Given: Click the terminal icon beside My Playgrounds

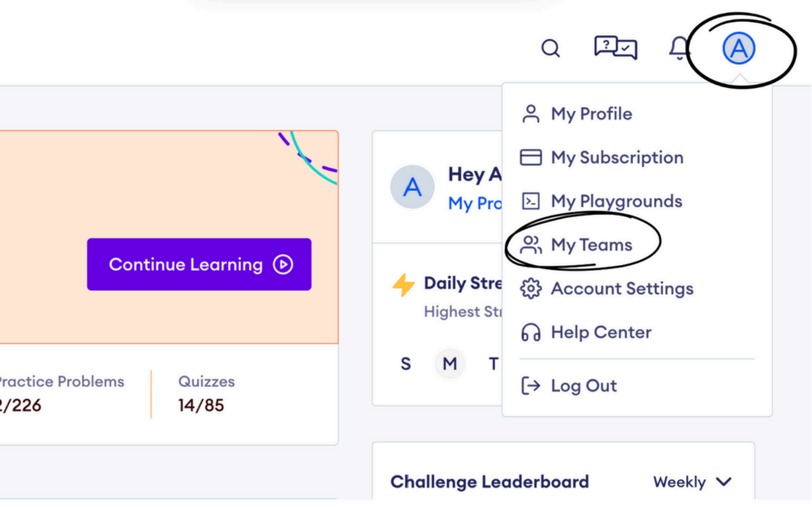Looking at the screenshot, I should pos(531,201).
